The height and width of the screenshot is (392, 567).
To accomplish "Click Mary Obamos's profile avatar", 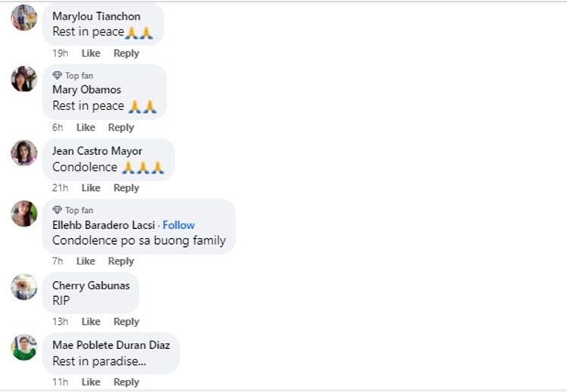I will [x=23, y=79].
